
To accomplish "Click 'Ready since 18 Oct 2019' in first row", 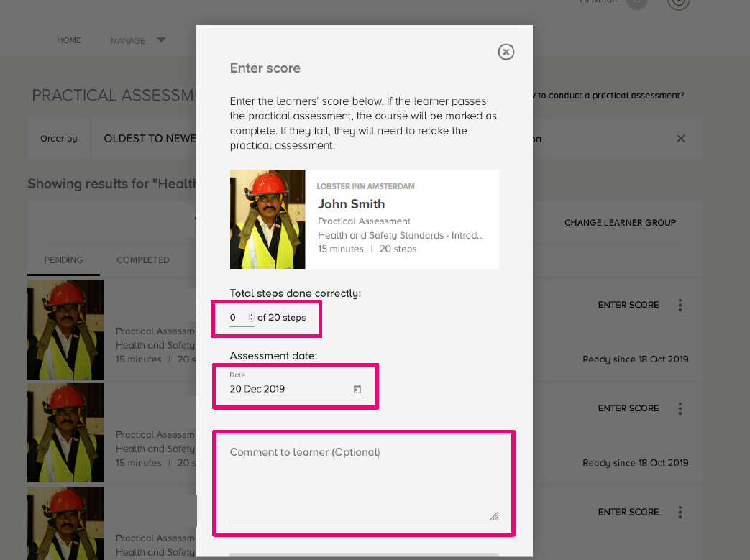I will [x=635, y=359].
